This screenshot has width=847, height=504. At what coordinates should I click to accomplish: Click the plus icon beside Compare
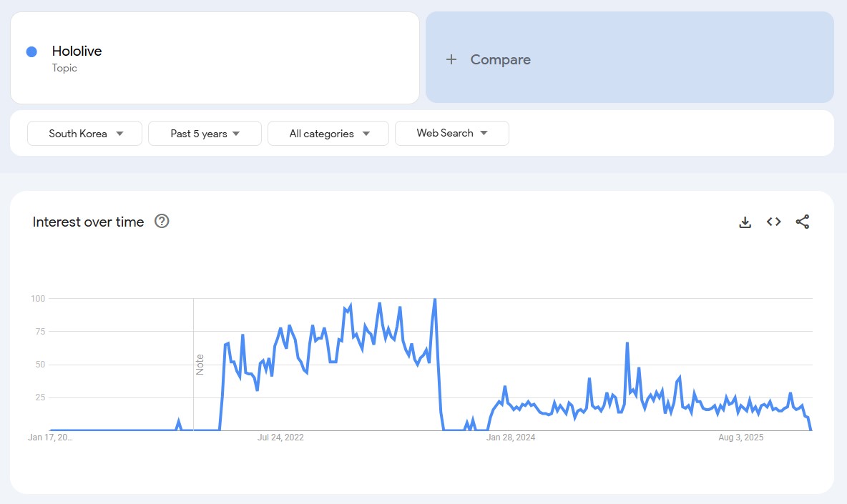451,59
